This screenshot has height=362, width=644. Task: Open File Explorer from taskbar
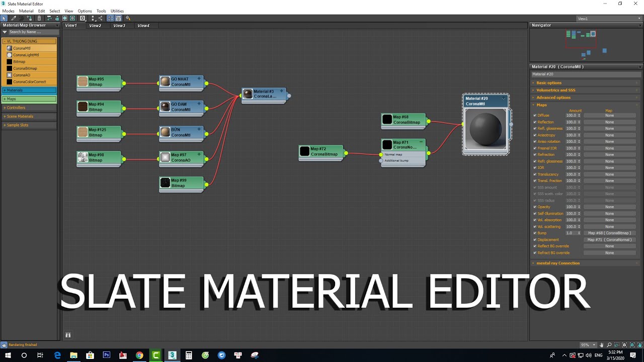point(73,355)
